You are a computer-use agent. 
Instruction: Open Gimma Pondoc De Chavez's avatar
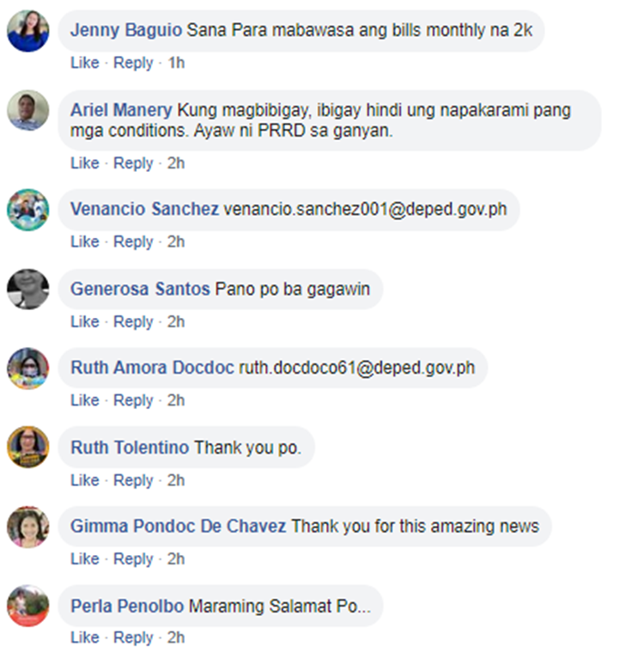pyautogui.click(x=28, y=527)
